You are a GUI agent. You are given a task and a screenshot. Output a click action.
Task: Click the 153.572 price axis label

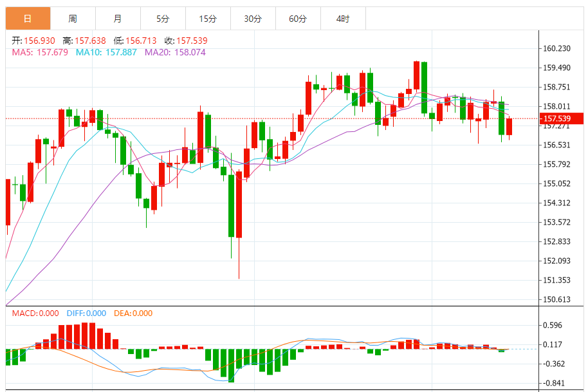pyautogui.click(x=557, y=222)
